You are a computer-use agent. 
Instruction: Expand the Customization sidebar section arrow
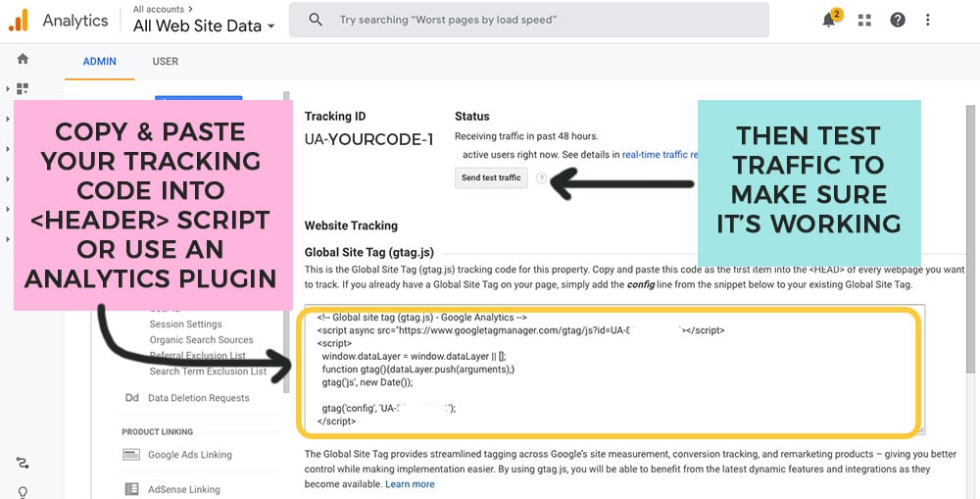click(8, 89)
